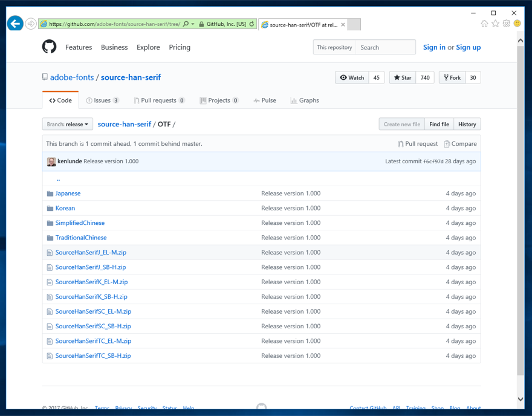
Task: Watch the repository
Action: (352, 77)
